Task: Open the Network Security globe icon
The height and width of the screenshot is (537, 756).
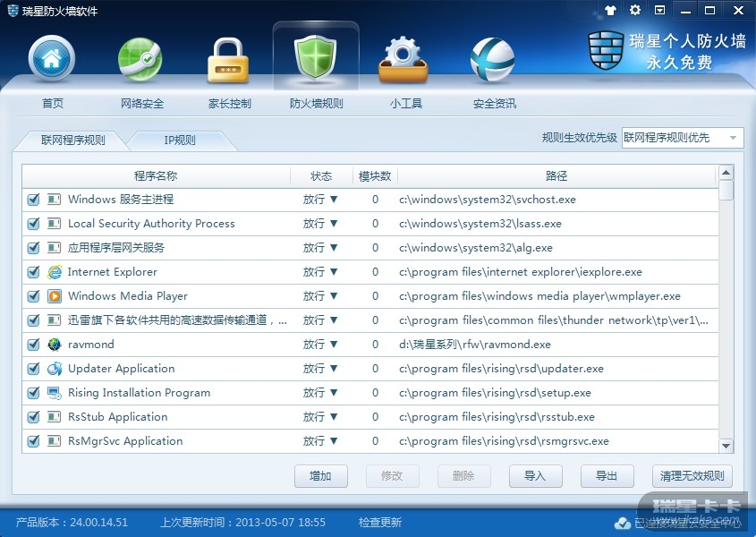Action: [140, 59]
